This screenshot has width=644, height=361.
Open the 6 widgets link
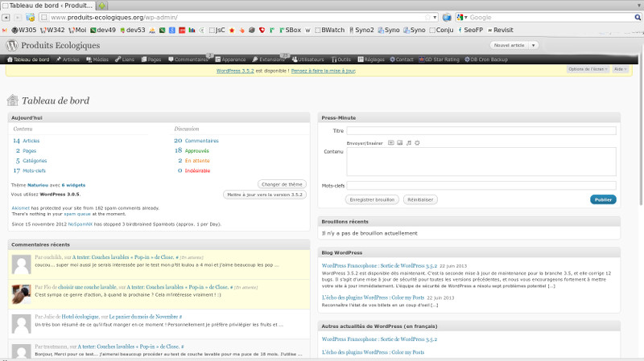click(73, 186)
